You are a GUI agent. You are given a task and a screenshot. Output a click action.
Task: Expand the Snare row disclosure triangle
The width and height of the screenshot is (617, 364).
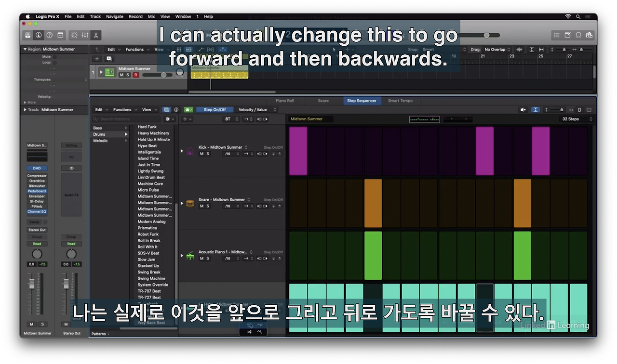[182, 203]
